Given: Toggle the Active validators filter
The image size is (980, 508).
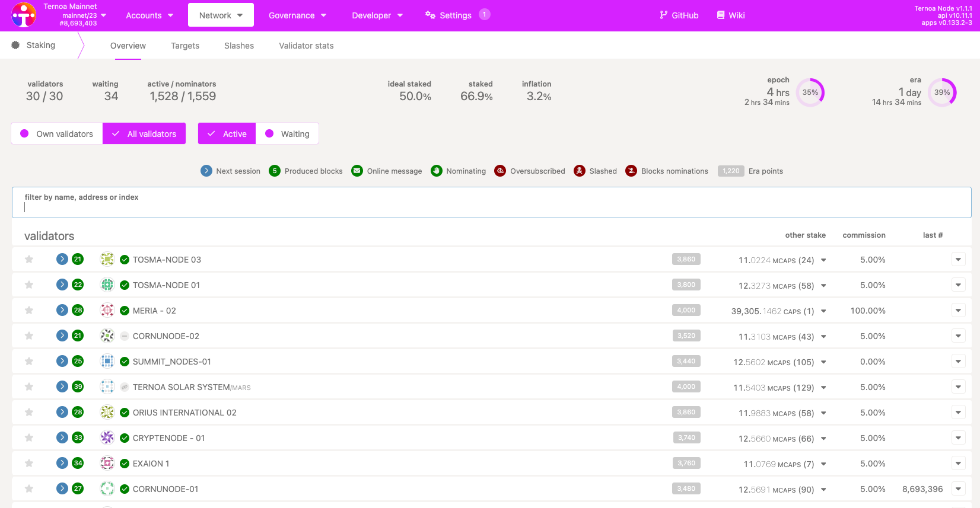Looking at the screenshot, I should point(227,134).
